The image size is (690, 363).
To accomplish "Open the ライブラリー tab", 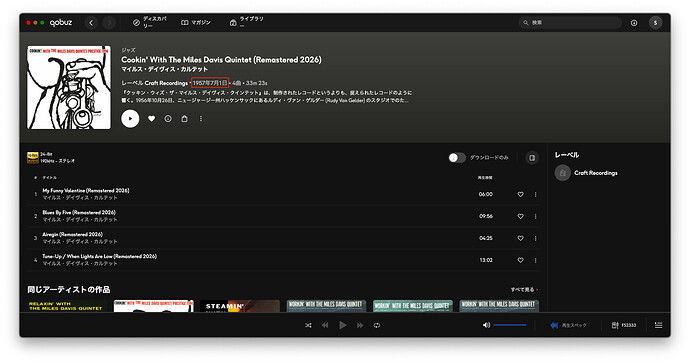I will tap(246, 22).
